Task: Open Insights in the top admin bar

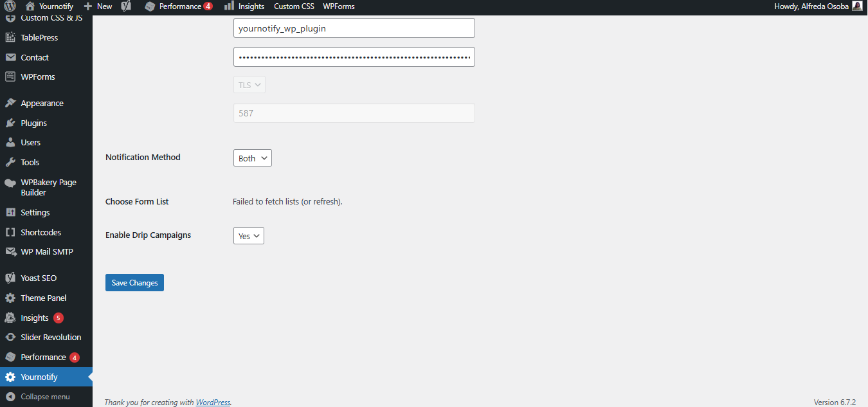Action: [x=244, y=6]
